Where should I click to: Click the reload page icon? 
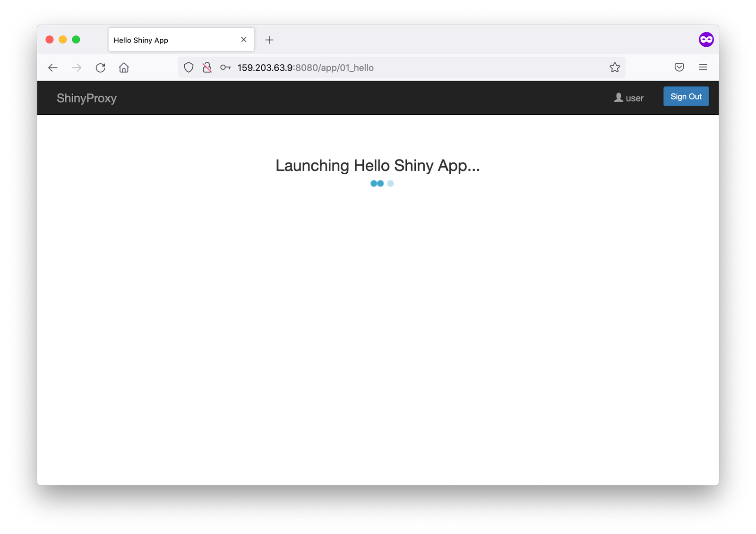click(x=100, y=68)
